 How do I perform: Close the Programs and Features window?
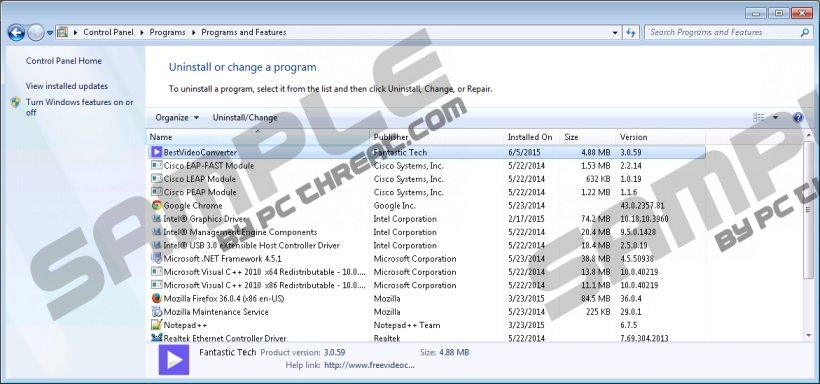coord(802,13)
